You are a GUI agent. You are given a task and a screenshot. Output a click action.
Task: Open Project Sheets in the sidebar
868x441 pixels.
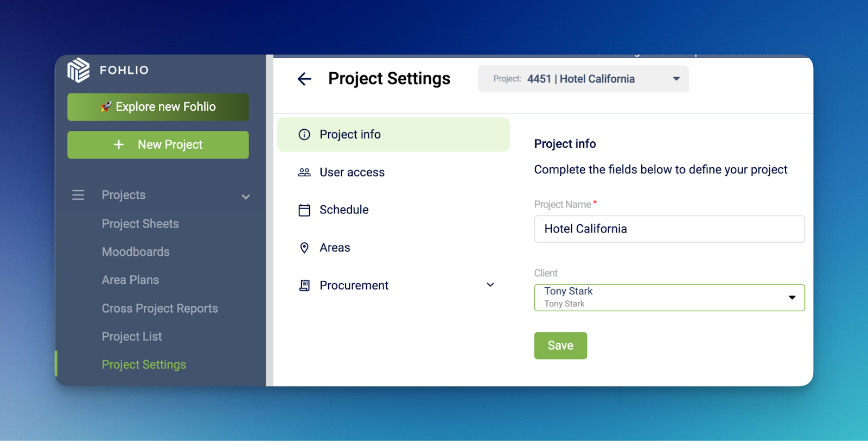click(140, 224)
